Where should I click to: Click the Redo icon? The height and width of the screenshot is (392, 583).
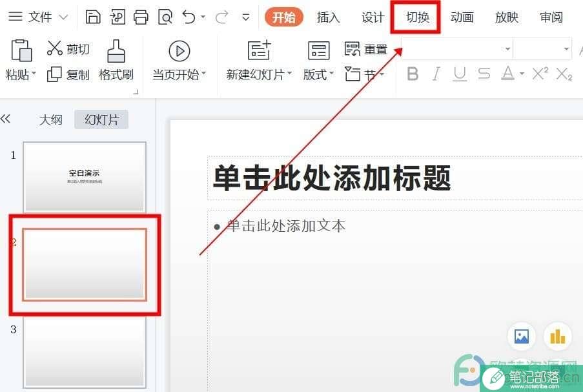point(222,17)
